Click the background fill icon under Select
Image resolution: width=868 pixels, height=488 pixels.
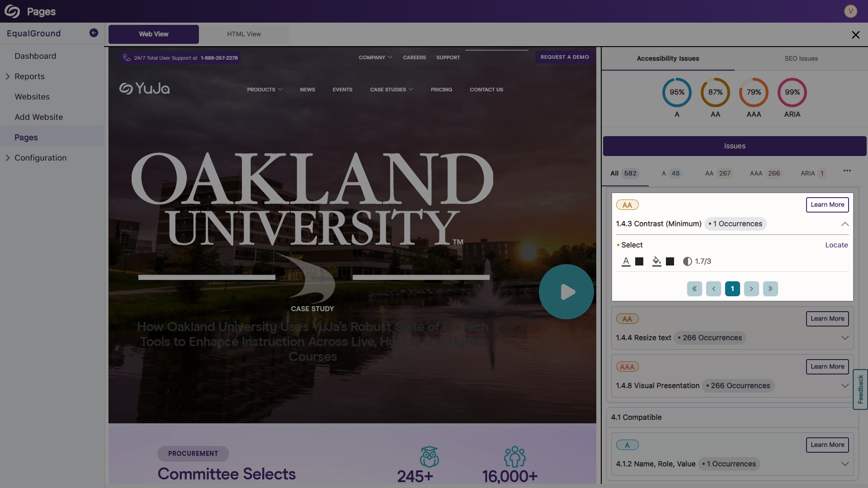pyautogui.click(x=656, y=261)
